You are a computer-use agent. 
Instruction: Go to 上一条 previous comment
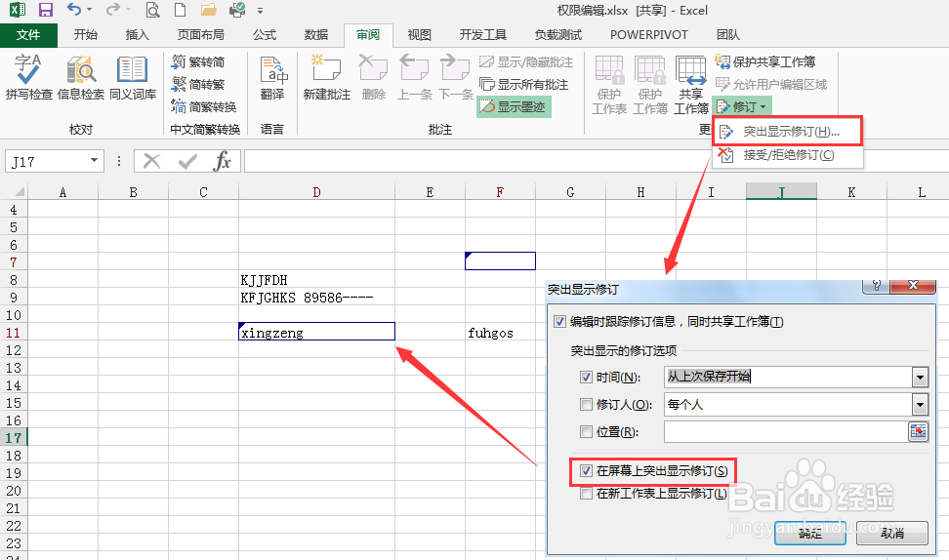(x=415, y=77)
